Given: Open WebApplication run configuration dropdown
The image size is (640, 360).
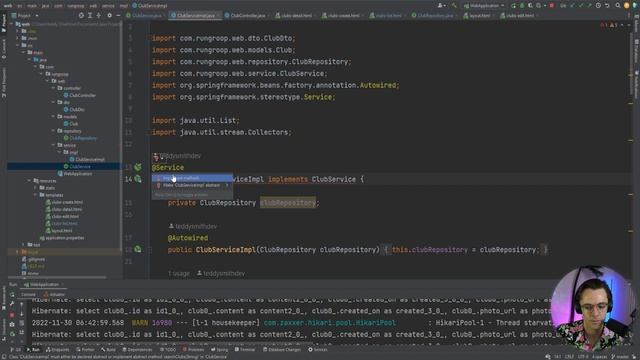Looking at the screenshot, I should (484, 6).
